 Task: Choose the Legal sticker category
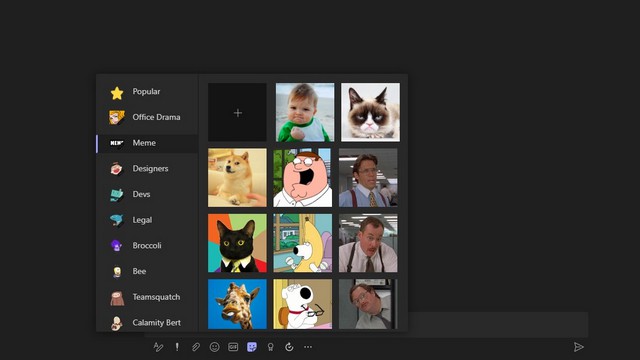coord(147,220)
